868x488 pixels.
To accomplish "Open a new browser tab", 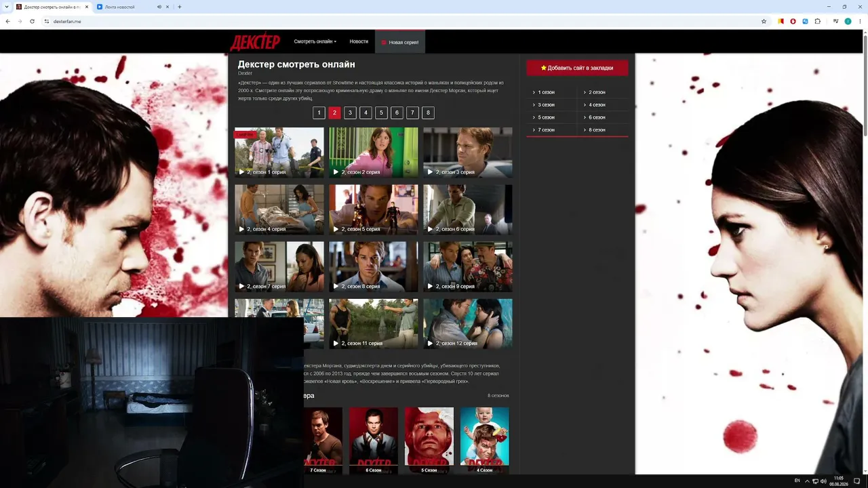I will click(x=180, y=7).
